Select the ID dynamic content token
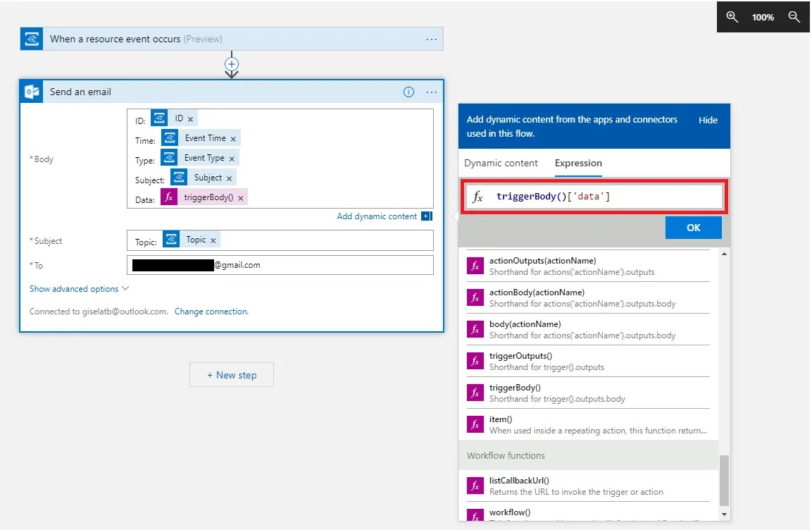 (x=174, y=118)
